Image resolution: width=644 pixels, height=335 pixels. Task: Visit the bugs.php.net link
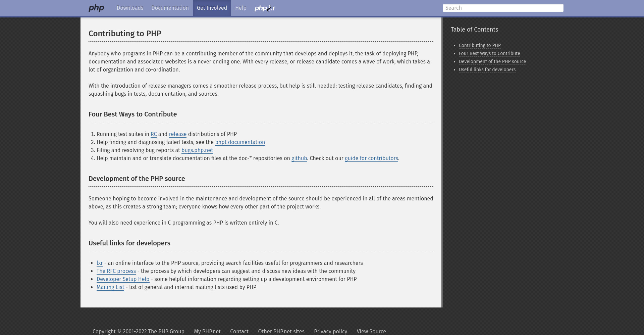pos(197,150)
